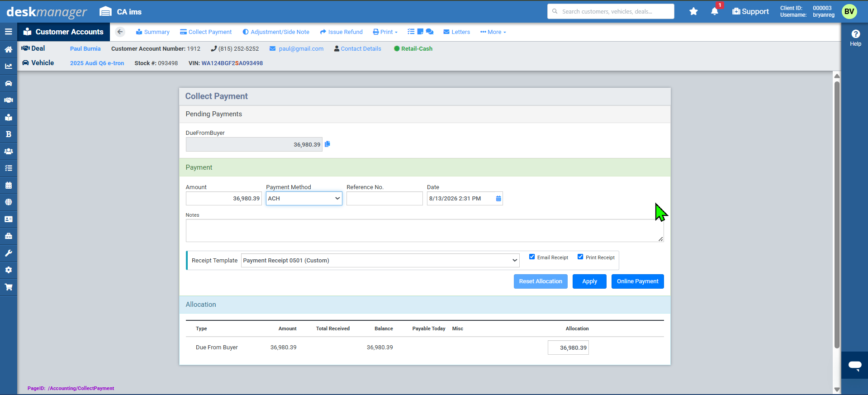
Task: Open the people group sidebar icon
Action: pyautogui.click(x=8, y=151)
